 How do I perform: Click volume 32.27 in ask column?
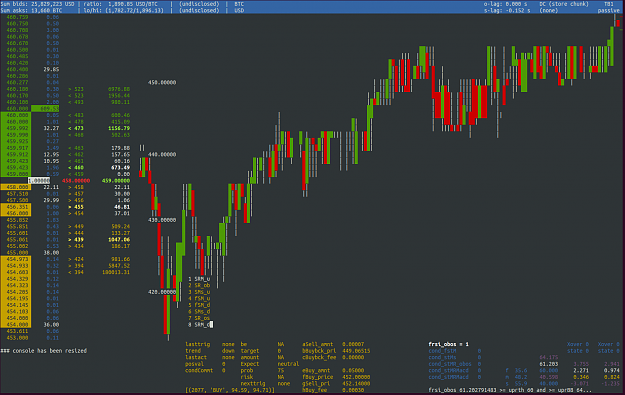[51, 128]
